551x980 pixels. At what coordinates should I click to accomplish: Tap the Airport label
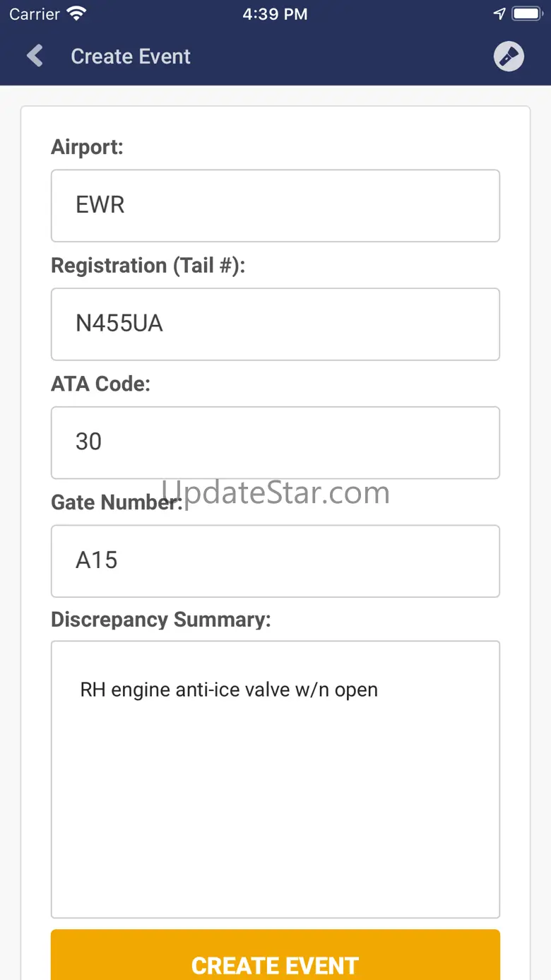coord(87,147)
